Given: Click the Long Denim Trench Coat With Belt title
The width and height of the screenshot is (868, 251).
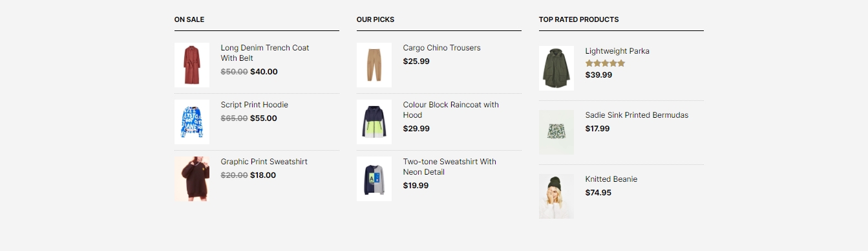Looking at the screenshot, I should click(265, 53).
